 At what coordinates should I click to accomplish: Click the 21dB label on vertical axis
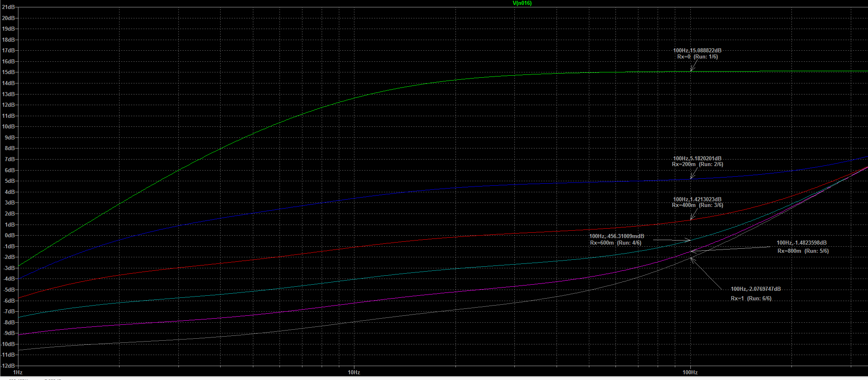click(8, 7)
